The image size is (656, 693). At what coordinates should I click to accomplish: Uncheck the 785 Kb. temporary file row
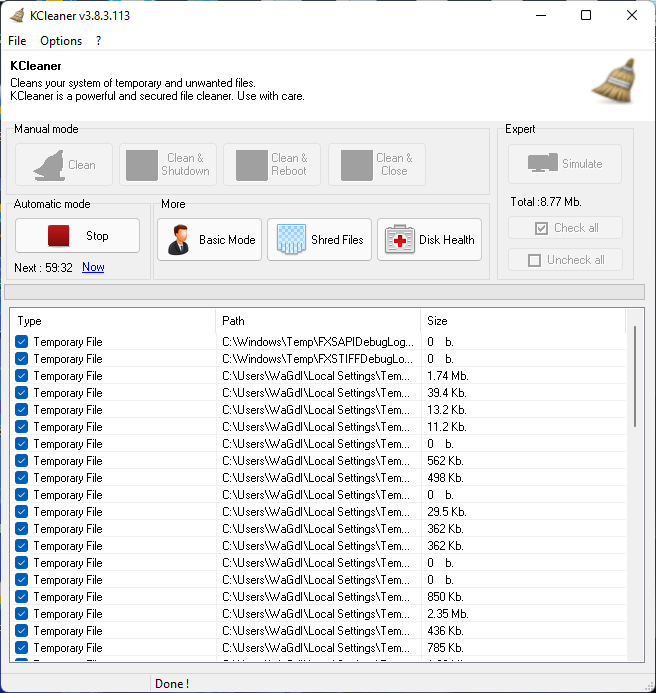21,647
